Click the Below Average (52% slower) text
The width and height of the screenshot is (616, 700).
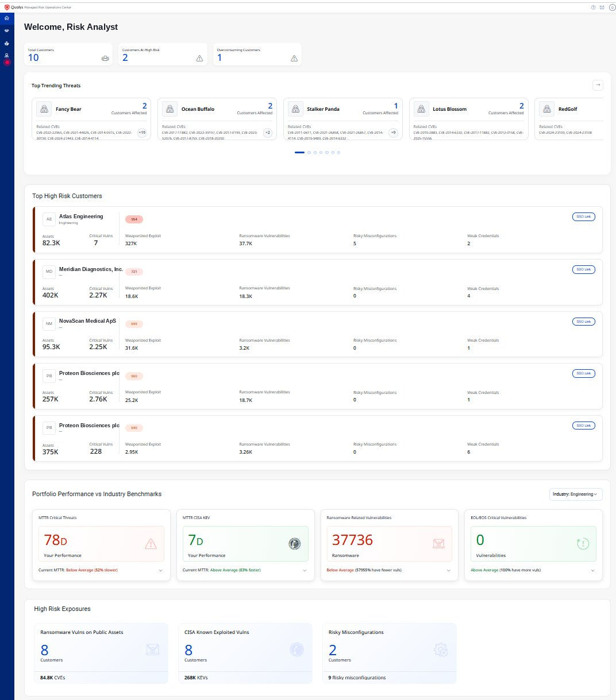coord(92,570)
